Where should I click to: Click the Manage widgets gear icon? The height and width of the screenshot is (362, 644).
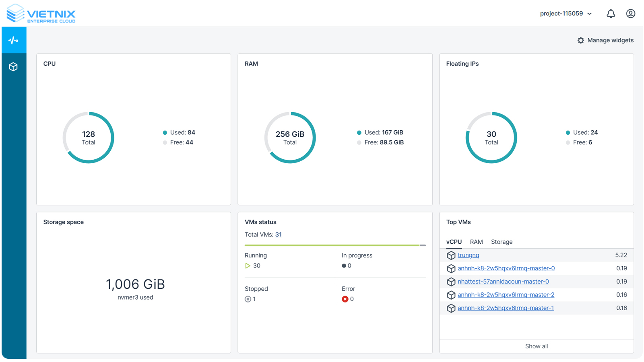pos(581,40)
